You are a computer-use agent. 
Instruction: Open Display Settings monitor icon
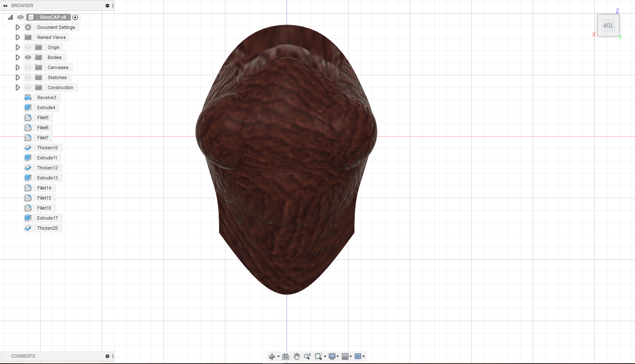pos(332,356)
